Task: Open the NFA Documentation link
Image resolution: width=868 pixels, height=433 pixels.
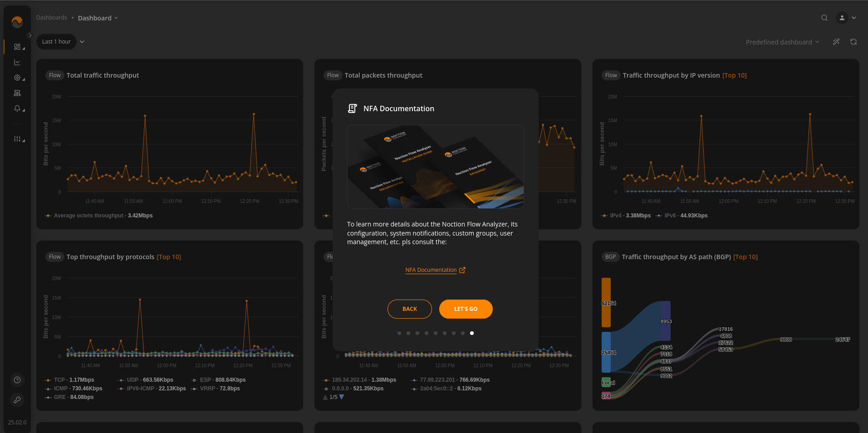Action: click(431, 270)
